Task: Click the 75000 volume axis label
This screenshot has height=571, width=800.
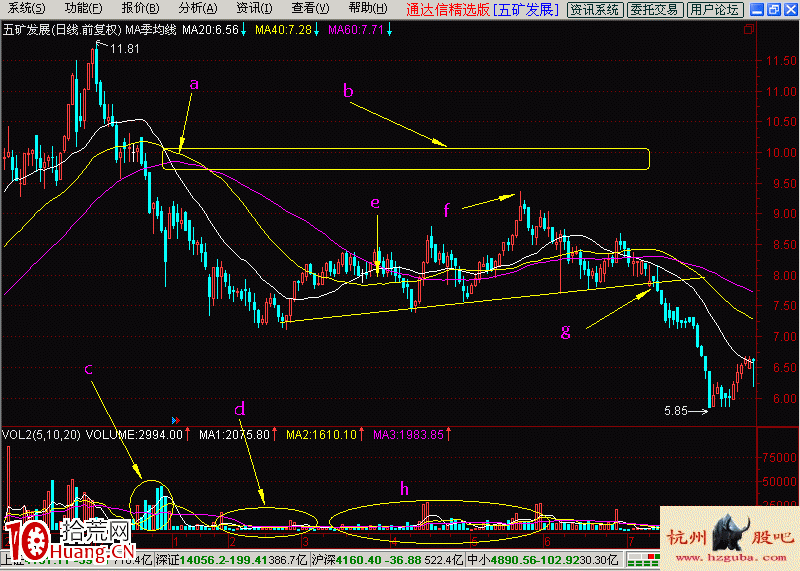Action: 779,458
